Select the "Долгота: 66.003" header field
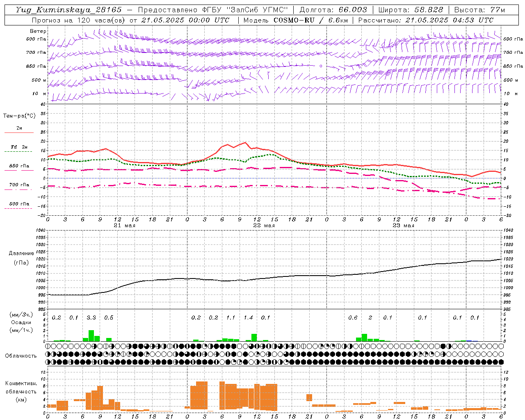Screen dimensions: 525x420 click(x=333, y=10)
